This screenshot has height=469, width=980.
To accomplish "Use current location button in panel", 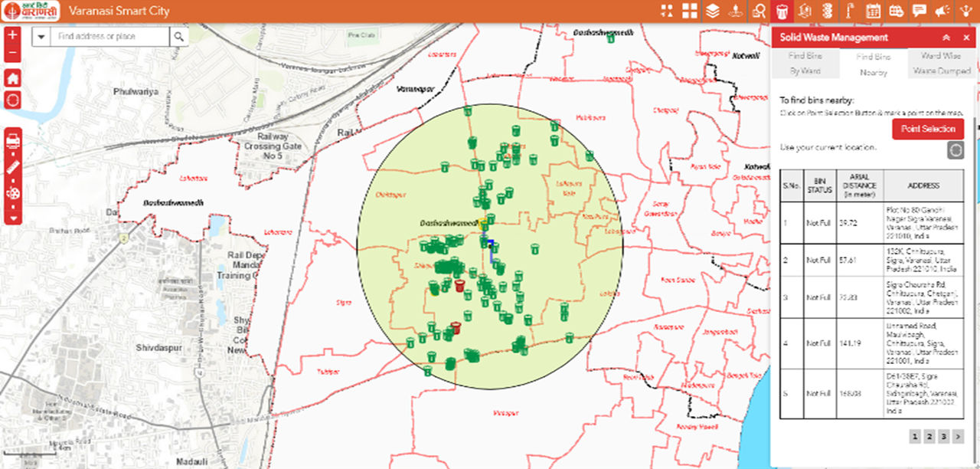I will pos(955,149).
